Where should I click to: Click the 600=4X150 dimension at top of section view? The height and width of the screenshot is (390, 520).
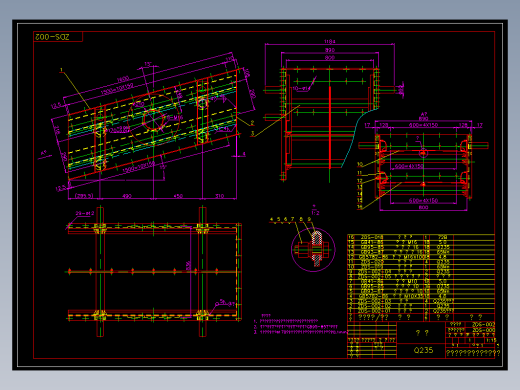(423, 125)
